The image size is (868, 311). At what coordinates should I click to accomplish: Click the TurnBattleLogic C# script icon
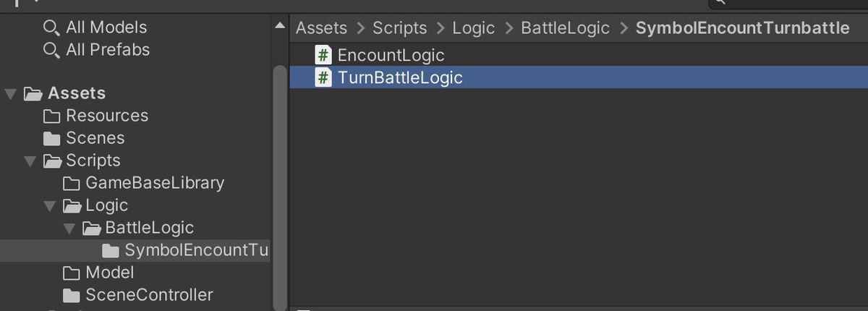(x=324, y=77)
